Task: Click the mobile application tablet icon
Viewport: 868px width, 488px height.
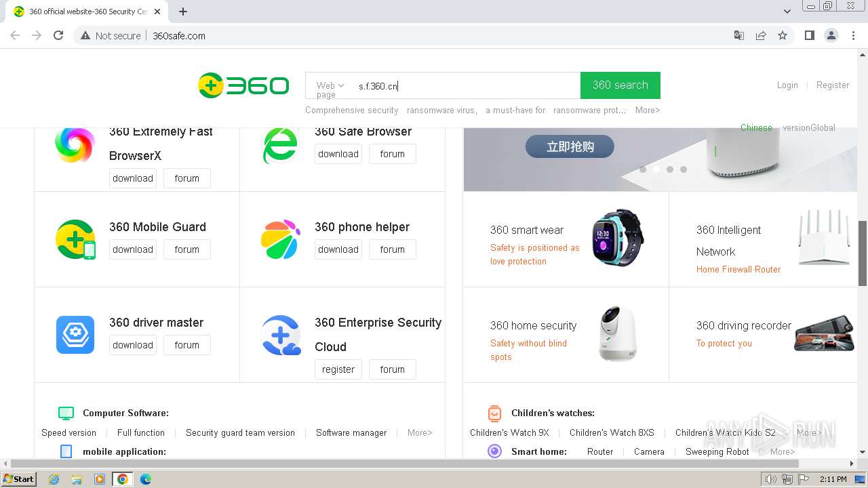Action: [66, 451]
